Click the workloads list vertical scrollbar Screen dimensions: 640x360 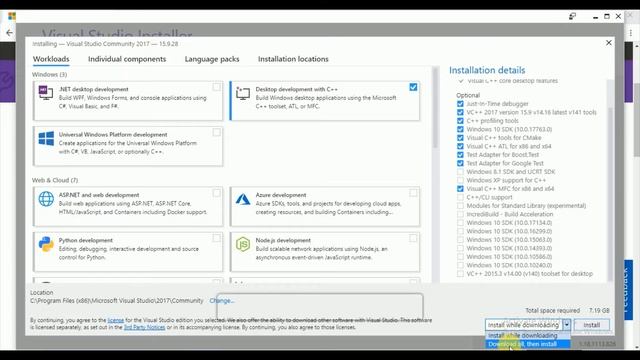(435, 109)
